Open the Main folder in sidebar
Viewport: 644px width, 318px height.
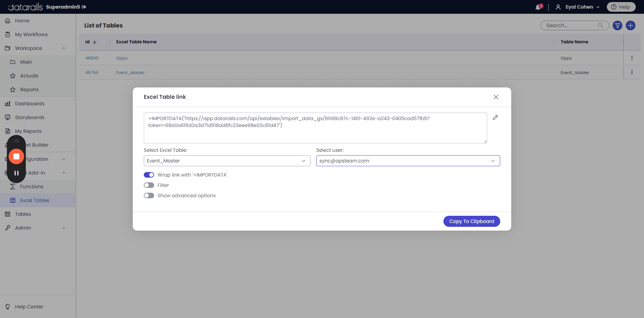[26, 62]
